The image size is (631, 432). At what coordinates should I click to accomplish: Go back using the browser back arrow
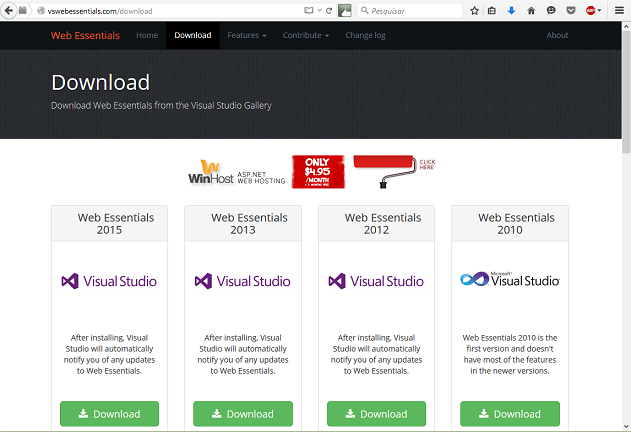[8, 10]
